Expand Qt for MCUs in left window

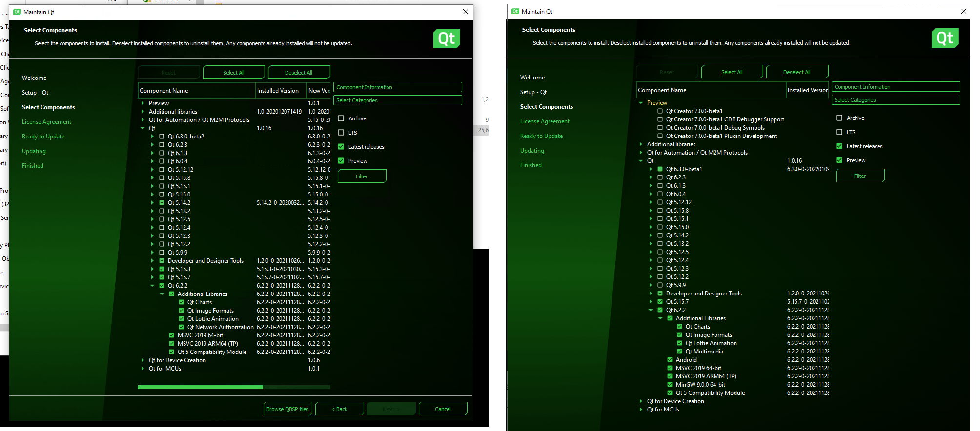(143, 369)
